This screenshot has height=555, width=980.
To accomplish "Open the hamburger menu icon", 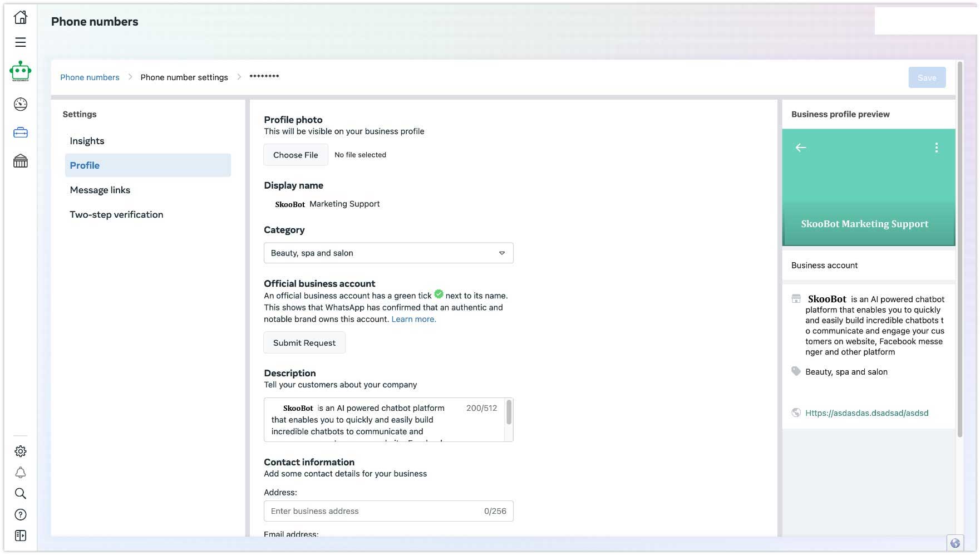I will point(21,42).
